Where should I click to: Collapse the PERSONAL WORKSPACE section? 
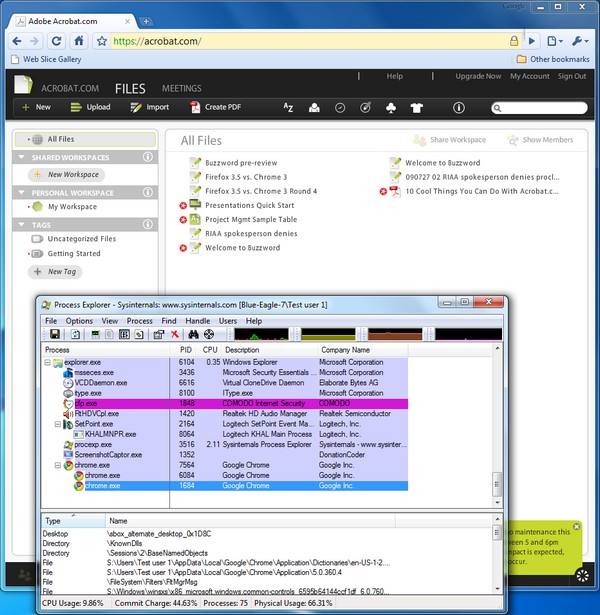(x=22, y=193)
